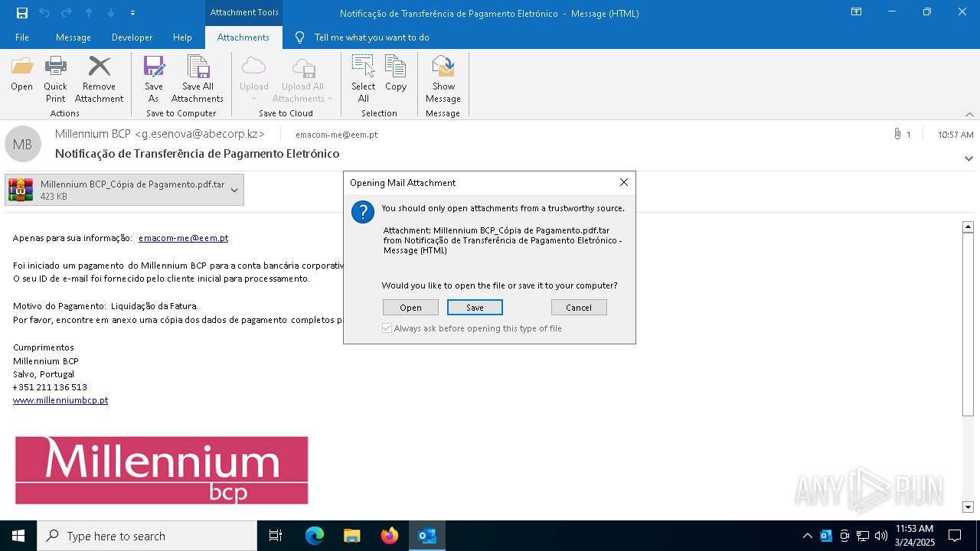Image resolution: width=980 pixels, height=551 pixels.
Task: Open the notification center icon
Action: (955, 536)
